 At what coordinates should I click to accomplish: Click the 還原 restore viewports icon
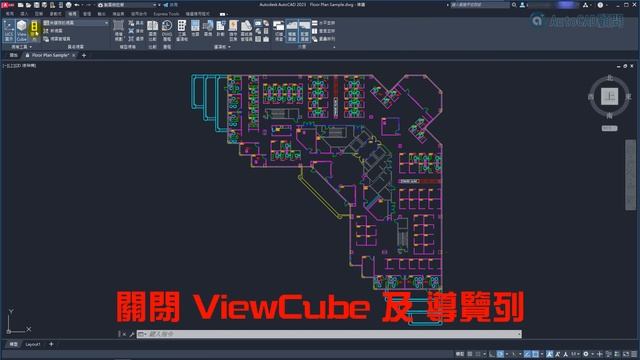[136, 39]
